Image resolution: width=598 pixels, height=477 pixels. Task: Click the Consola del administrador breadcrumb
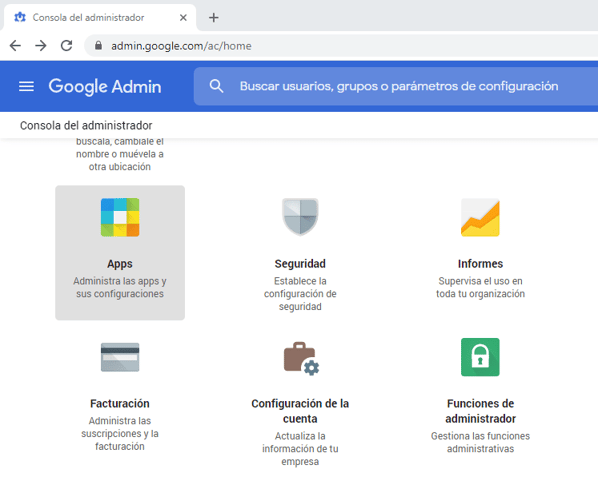(86, 125)
